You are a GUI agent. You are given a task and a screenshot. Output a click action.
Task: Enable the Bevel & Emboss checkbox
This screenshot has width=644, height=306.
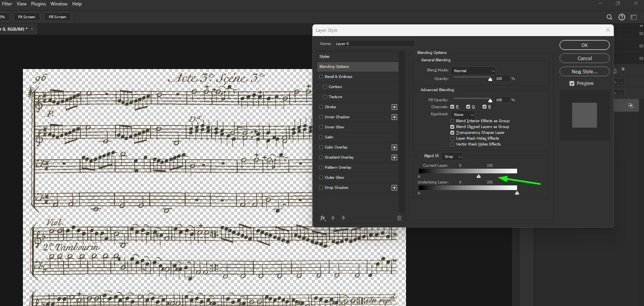click(321, 77)
